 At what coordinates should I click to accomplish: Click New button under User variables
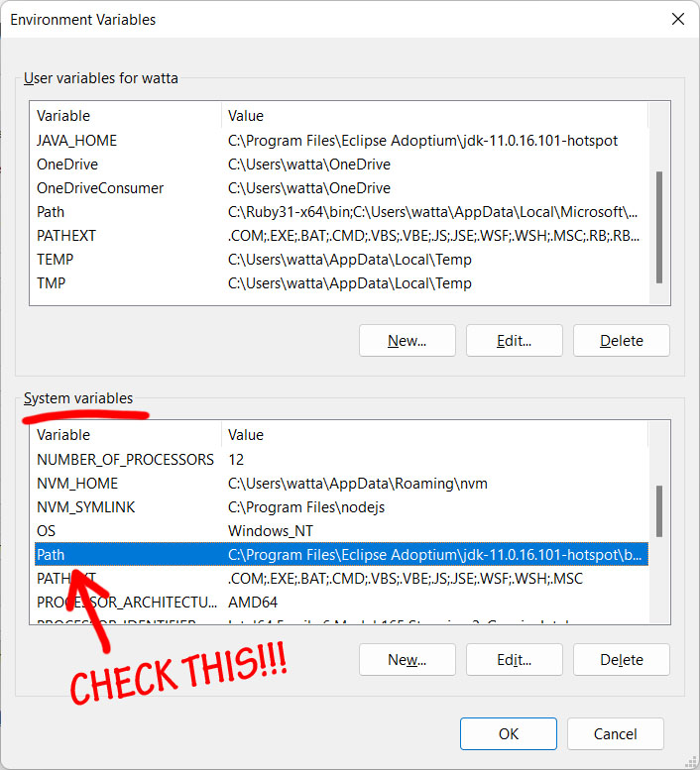click(407, 340)
